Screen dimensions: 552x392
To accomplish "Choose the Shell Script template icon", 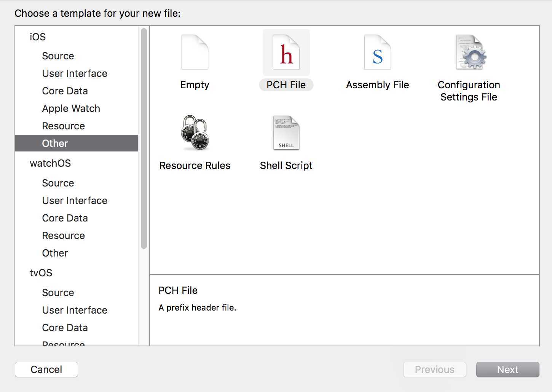I will pyautogui.click(x=286, y=133).
